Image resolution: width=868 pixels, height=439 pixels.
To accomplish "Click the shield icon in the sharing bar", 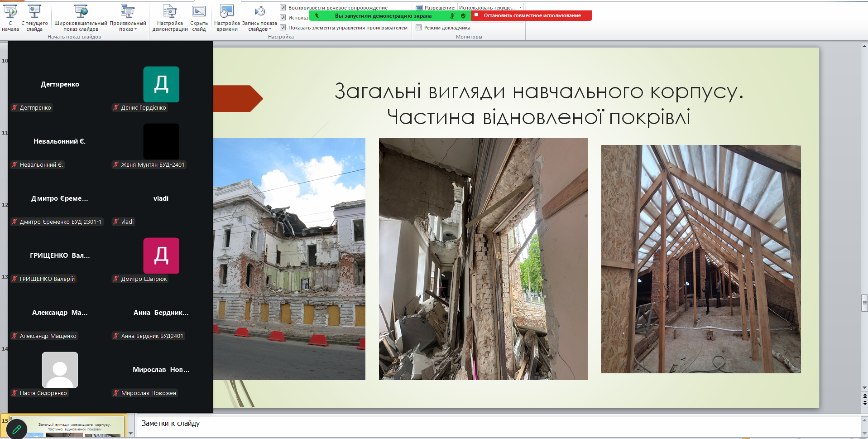I will pyautogui.click(x=463, y=15).
